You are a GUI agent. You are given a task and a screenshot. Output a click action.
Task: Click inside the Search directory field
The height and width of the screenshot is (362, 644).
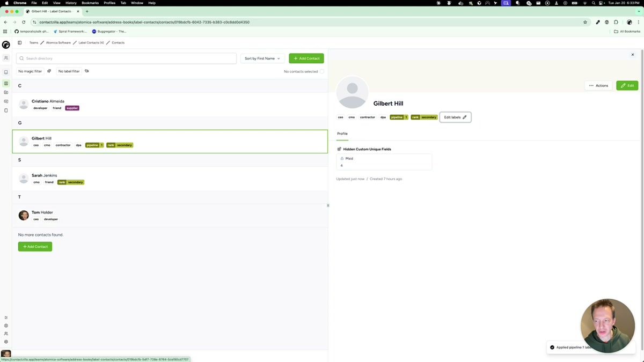126,58
